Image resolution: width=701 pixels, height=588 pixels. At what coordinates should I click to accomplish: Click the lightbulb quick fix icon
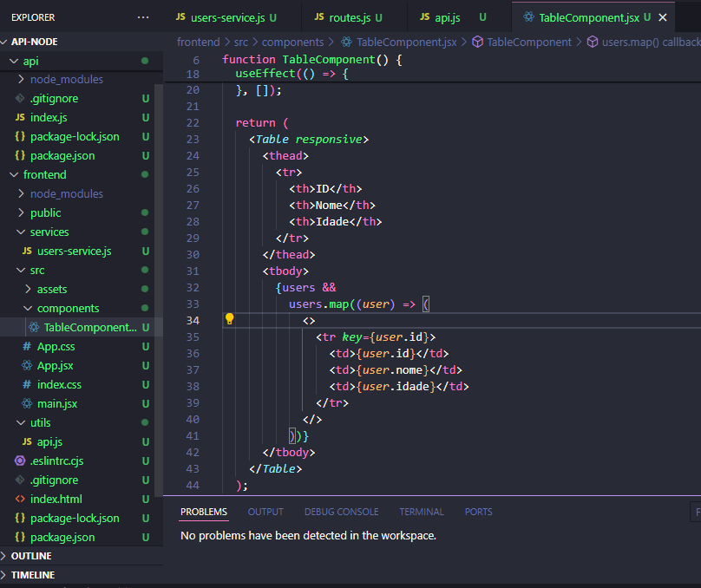[230, 319]
